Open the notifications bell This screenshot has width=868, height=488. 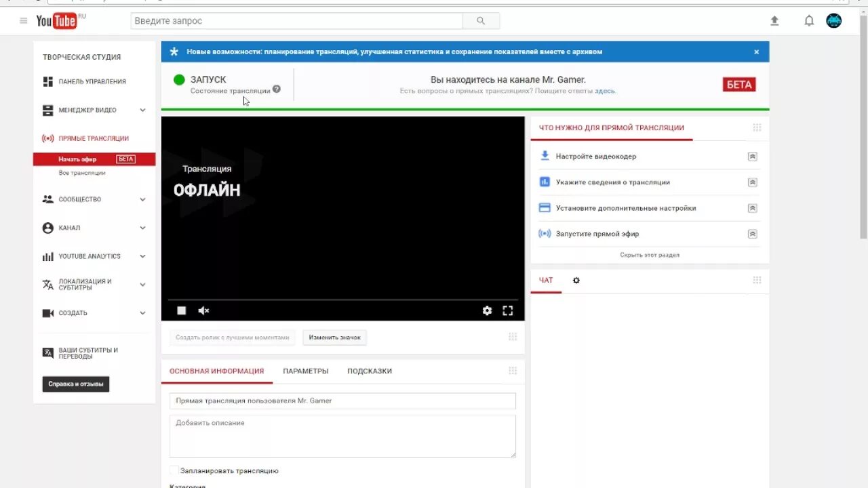pyautogui.click(x=809, y=21)
